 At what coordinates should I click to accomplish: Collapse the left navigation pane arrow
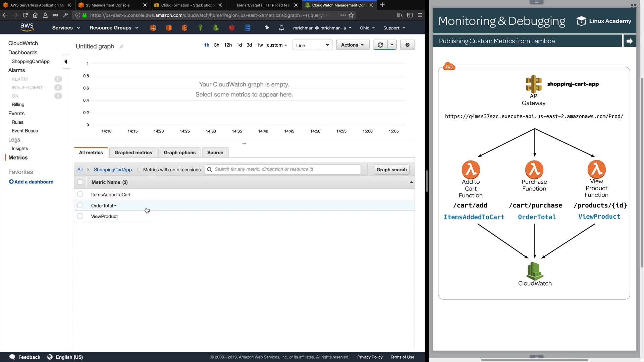pyautogui.click(x=66, y=62)
